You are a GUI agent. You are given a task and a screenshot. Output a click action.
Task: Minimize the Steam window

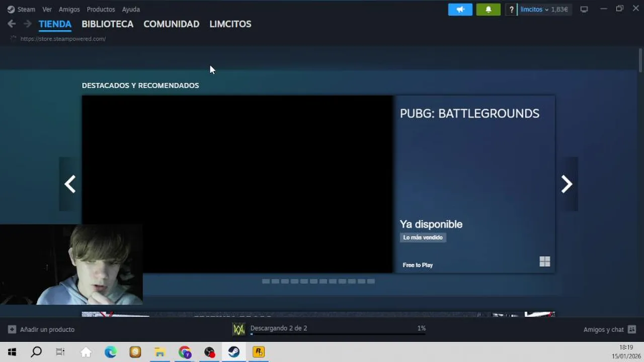tap(604, 9)
